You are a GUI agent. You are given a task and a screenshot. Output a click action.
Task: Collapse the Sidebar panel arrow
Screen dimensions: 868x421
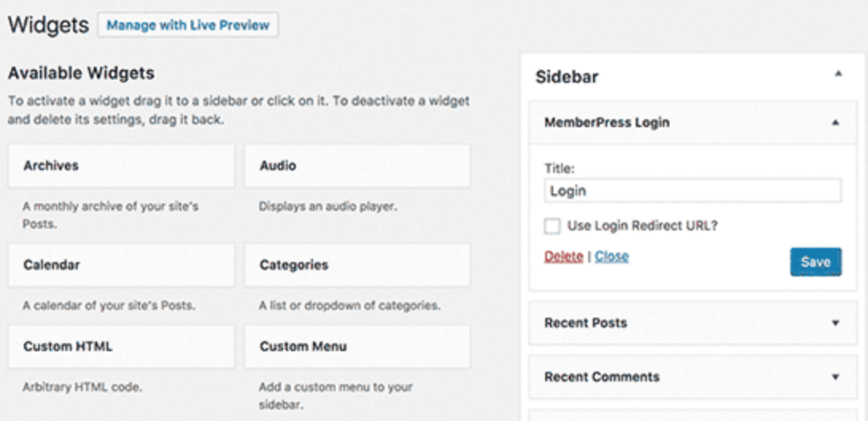tap(838, 74)
